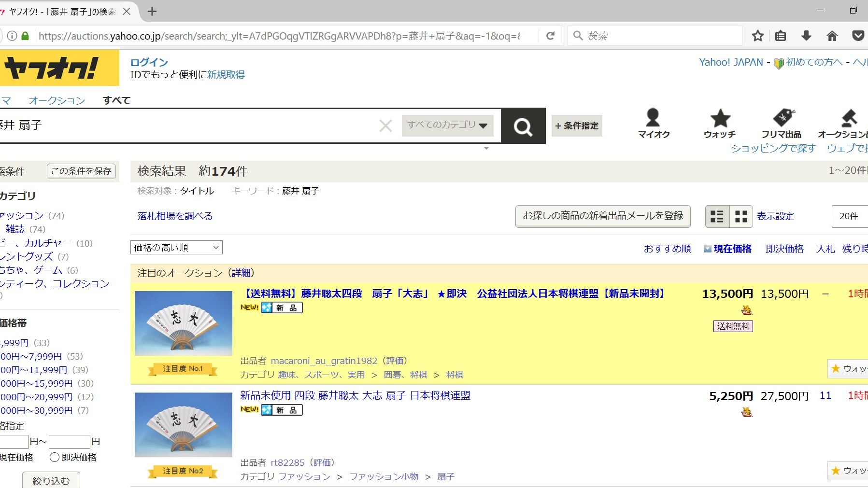Open 価格の高い順 sort dropdown
This screenshot has width=868, height=488.
pyautogui.click(x=176, y=248)
